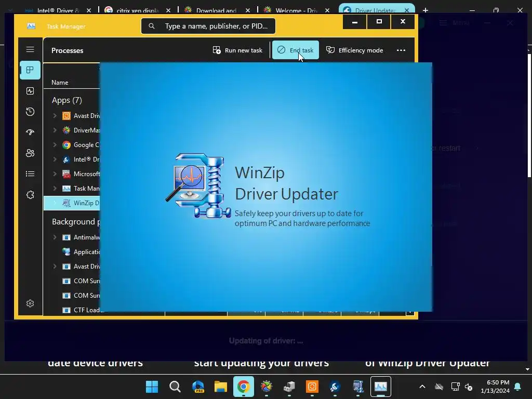The height and width of the screenshot is (399, 532).
Task: Select the WinZip Driver Updater process row
Action: (x=72, y=203)
